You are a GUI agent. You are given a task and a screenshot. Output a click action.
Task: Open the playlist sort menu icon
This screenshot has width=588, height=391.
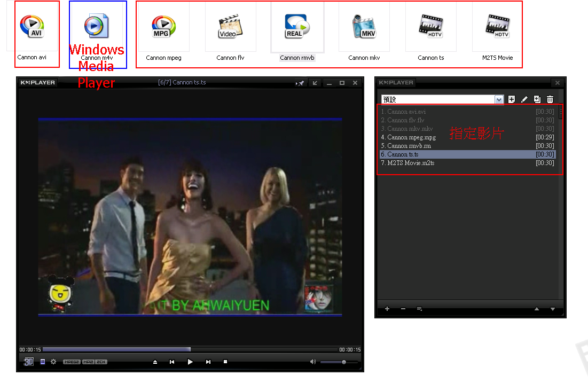click(x=419, y=309)
